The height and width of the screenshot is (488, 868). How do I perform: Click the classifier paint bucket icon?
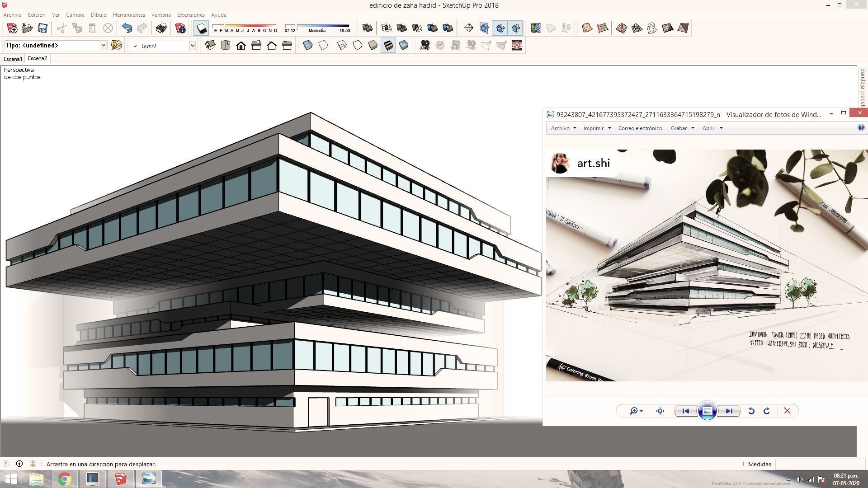click(117, 45)
